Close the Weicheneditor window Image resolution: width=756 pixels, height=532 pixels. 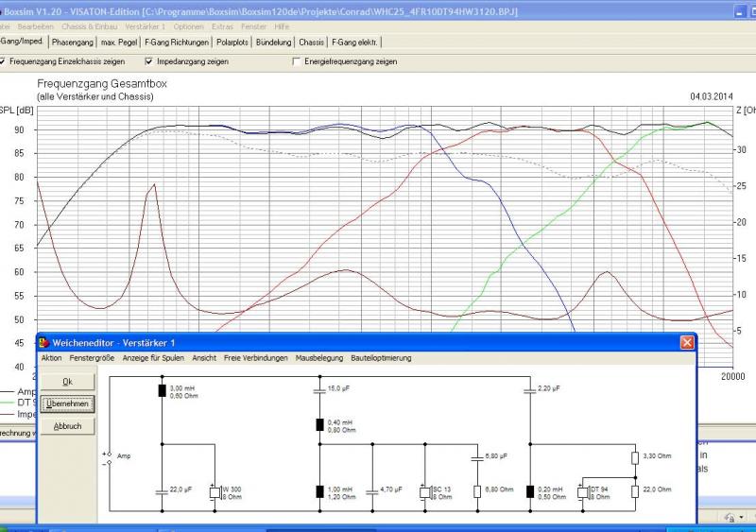[687, 342]
